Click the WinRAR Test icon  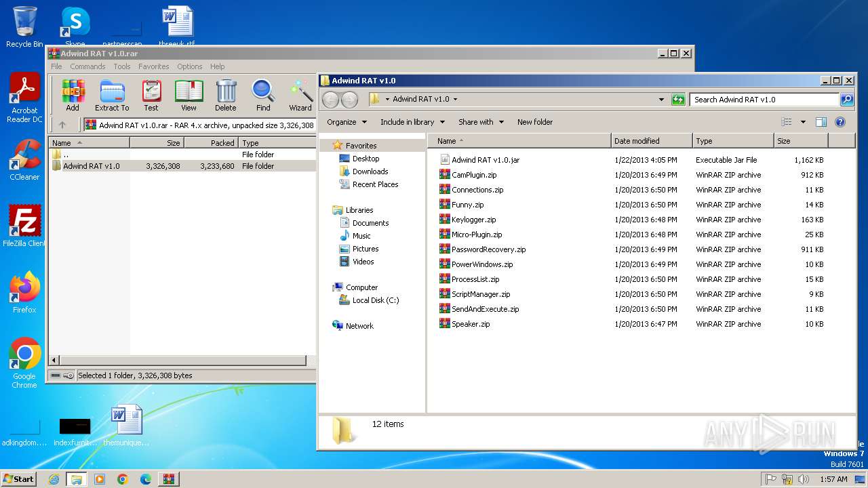tap(151, 96)
